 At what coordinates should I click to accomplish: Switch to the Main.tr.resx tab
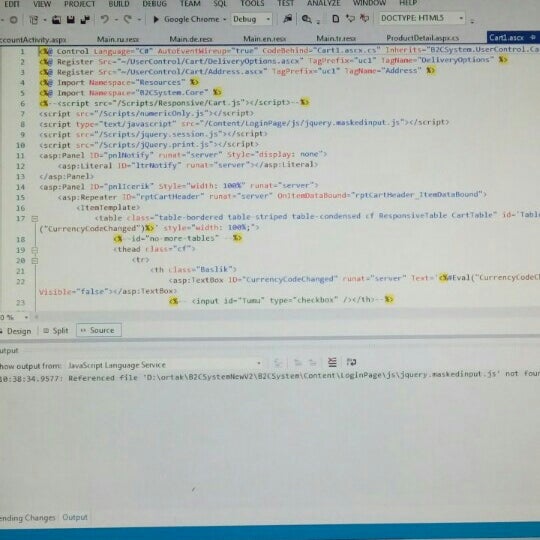point(336,38)
